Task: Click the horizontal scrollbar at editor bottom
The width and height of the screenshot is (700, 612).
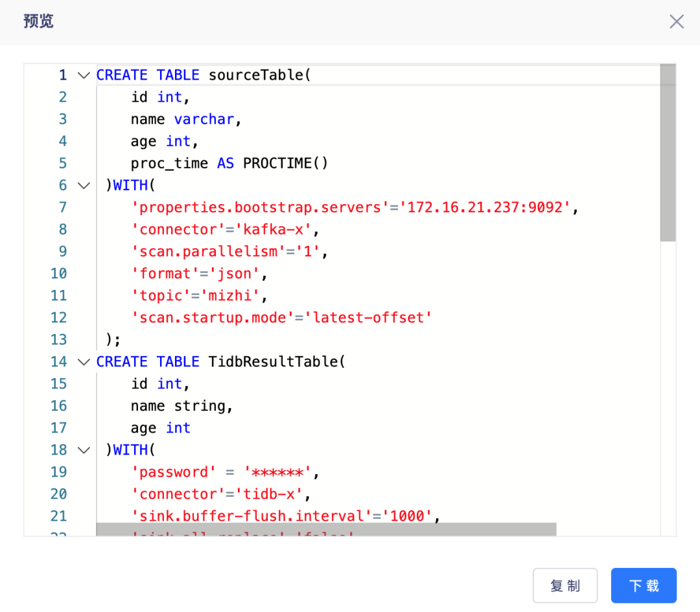Action: click(326, 530)
